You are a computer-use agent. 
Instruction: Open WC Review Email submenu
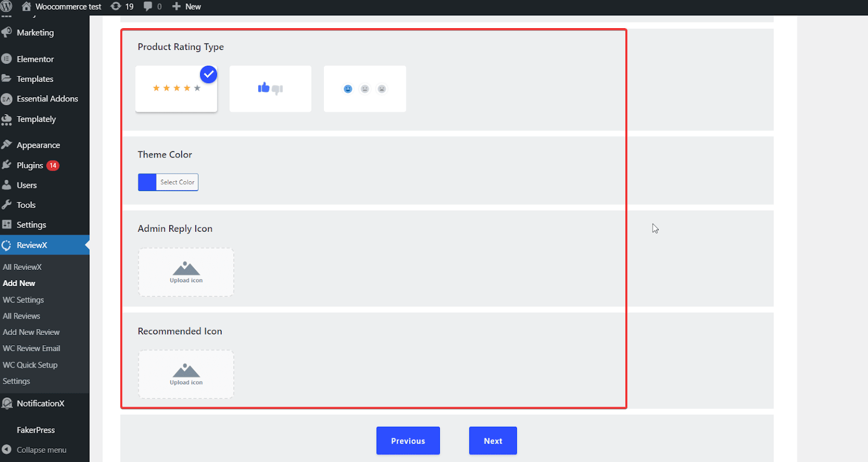(x=31, y=349)
